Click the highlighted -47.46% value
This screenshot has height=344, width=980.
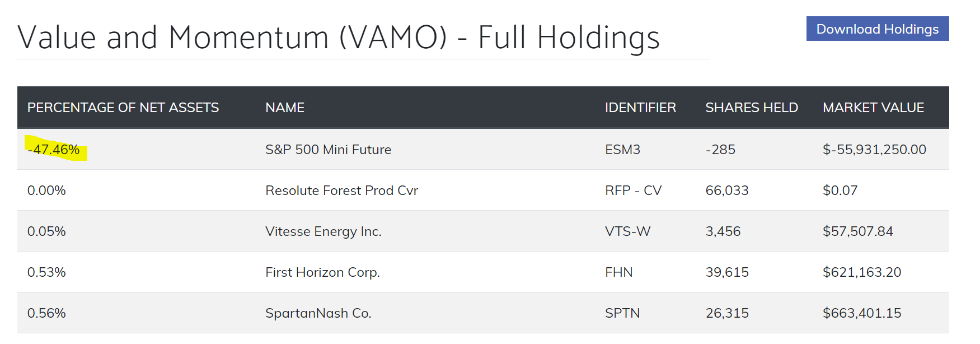click(54, 150)
